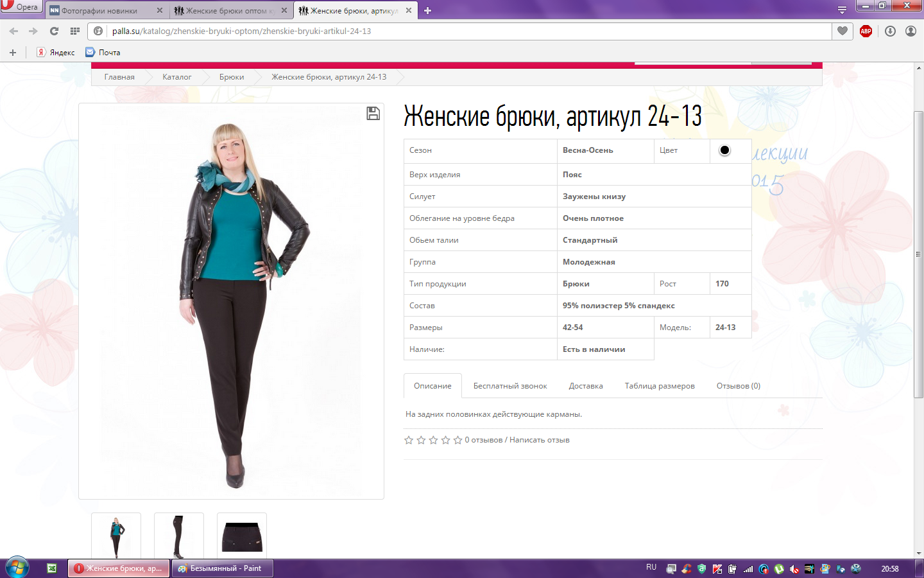Open the Windows Start menu
This screenshot has height=578, width=924.
17,568
